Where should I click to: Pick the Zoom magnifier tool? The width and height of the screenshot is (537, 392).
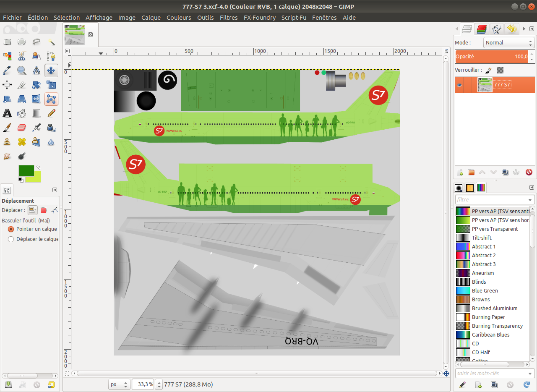pos(22,70)
